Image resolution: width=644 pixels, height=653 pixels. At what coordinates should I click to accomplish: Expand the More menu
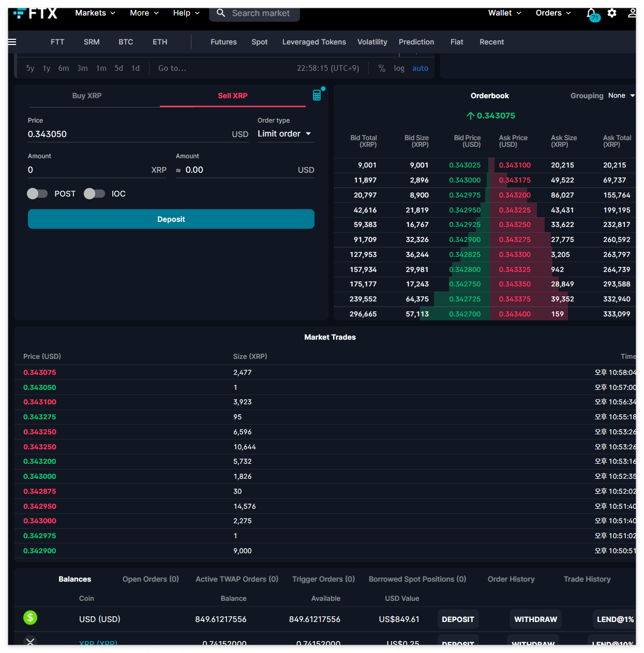(x=144, y=13)
